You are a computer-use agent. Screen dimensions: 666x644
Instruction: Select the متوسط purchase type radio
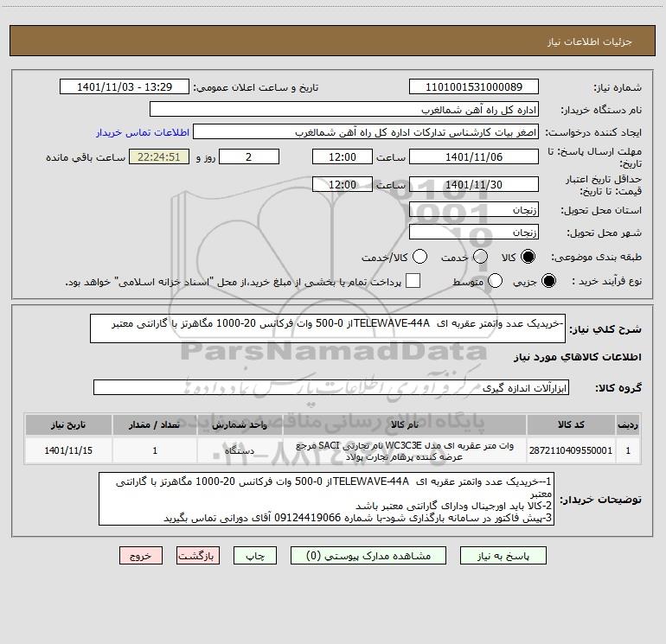pyautogui.click(x=495, y=281)
